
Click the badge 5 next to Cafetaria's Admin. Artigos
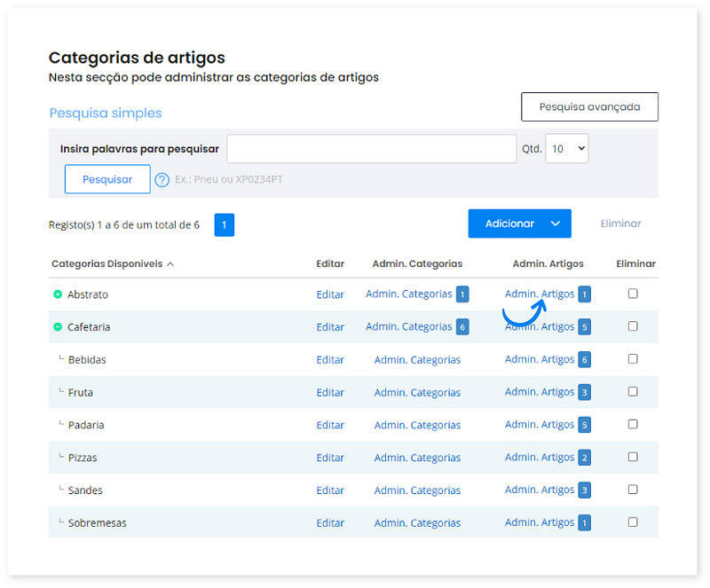[x=583, y=326]
